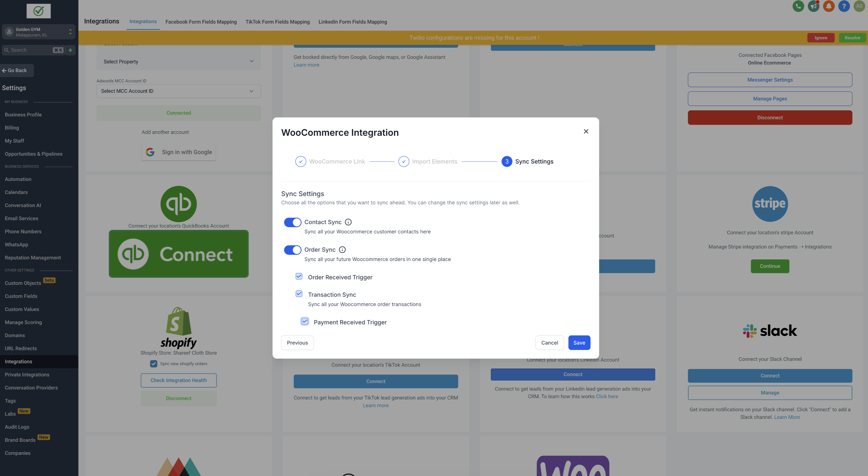
Task: Open the megaphone announcements icon
Action: [814, 6]
